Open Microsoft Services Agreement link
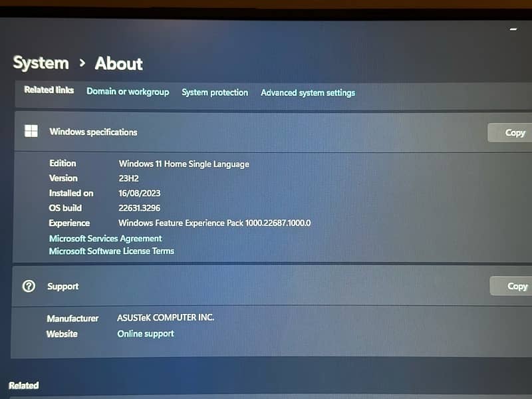 [x=105, y=238]
